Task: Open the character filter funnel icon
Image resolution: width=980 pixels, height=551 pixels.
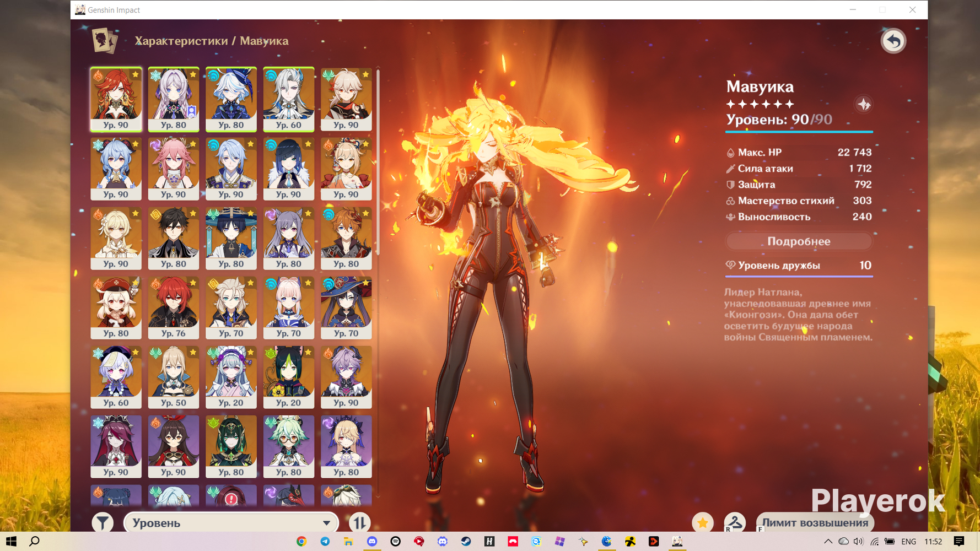Action: click(x=103, y=522)
